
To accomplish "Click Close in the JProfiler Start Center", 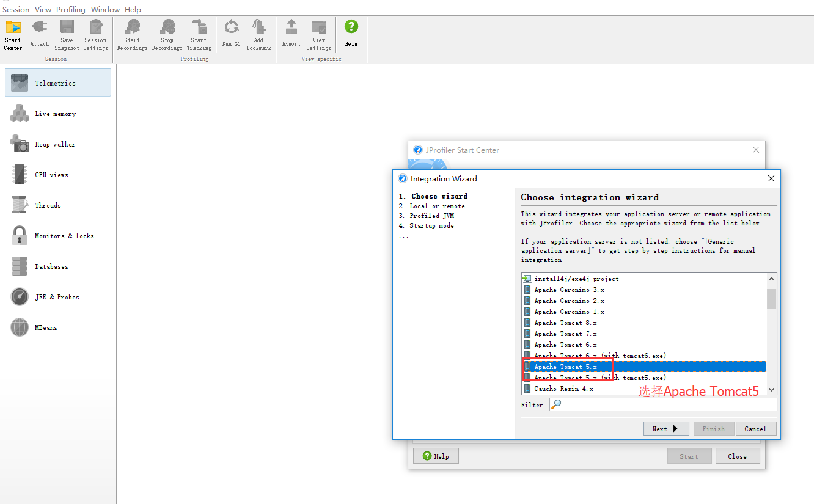I will tap(737, 456).
